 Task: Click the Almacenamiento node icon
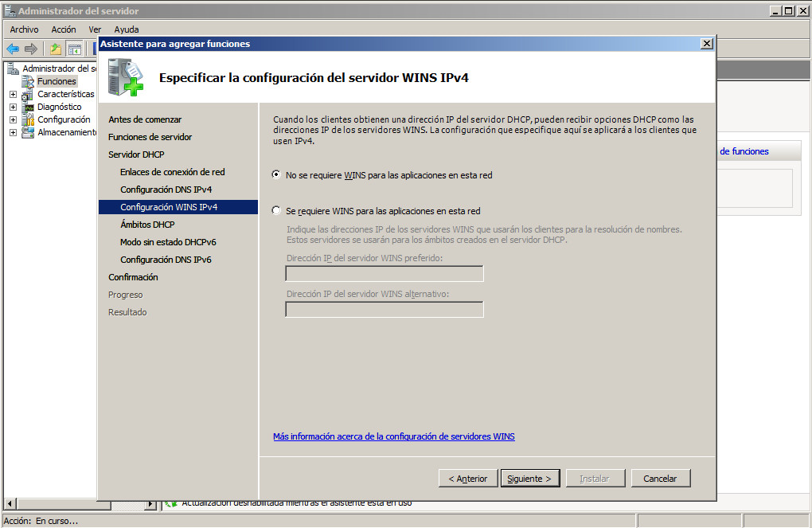pyautogui.click(x=29, y=132)
